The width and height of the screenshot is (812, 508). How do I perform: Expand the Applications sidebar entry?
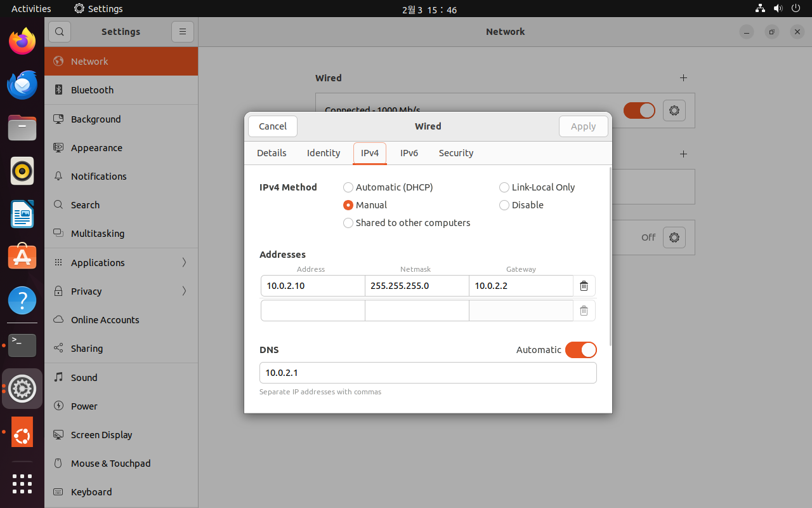[121, 263]
